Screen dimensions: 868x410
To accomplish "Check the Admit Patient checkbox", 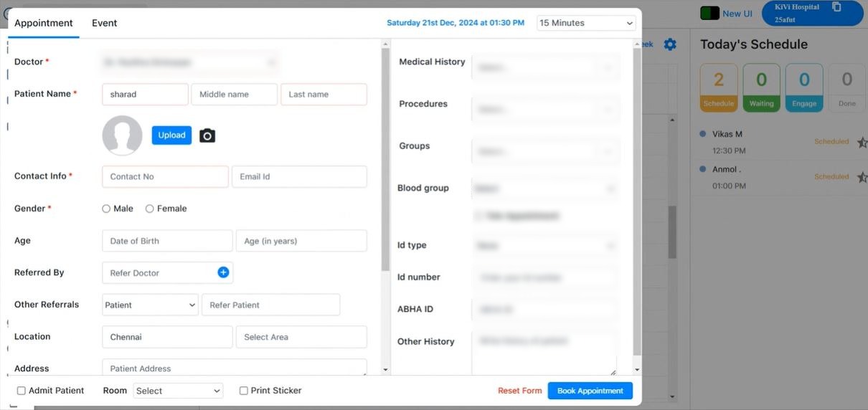I will coord(22,391).
